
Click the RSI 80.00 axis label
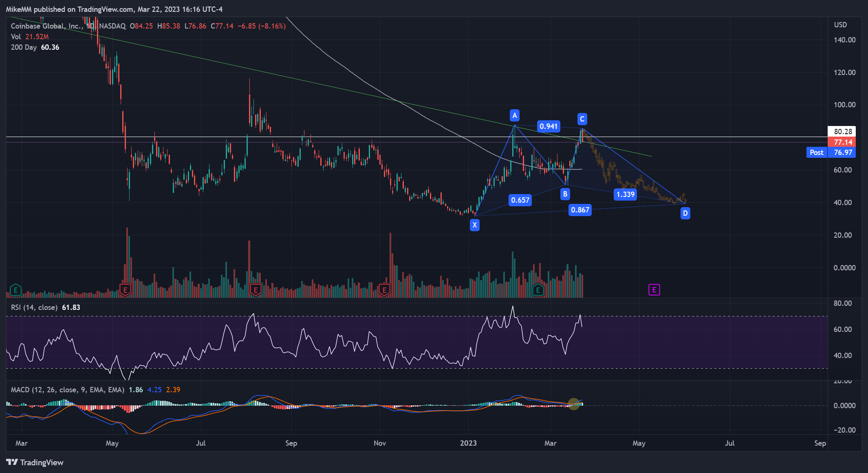(843, 303)
